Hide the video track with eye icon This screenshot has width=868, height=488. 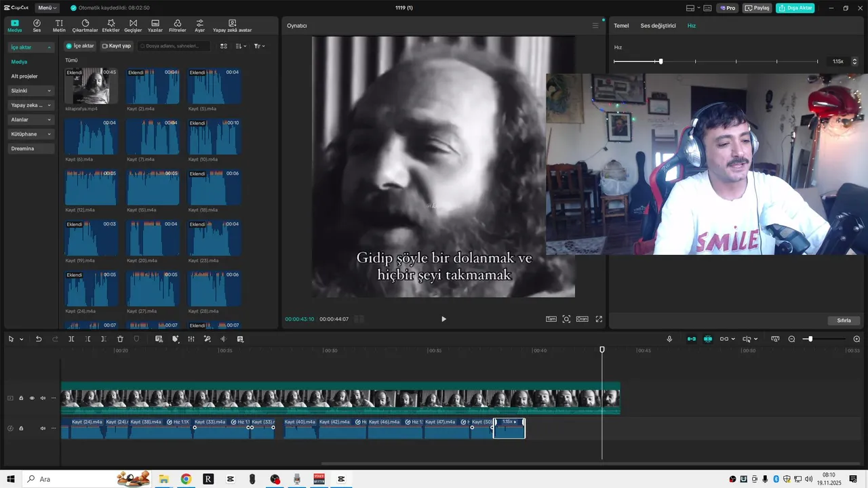pos(32,399)
